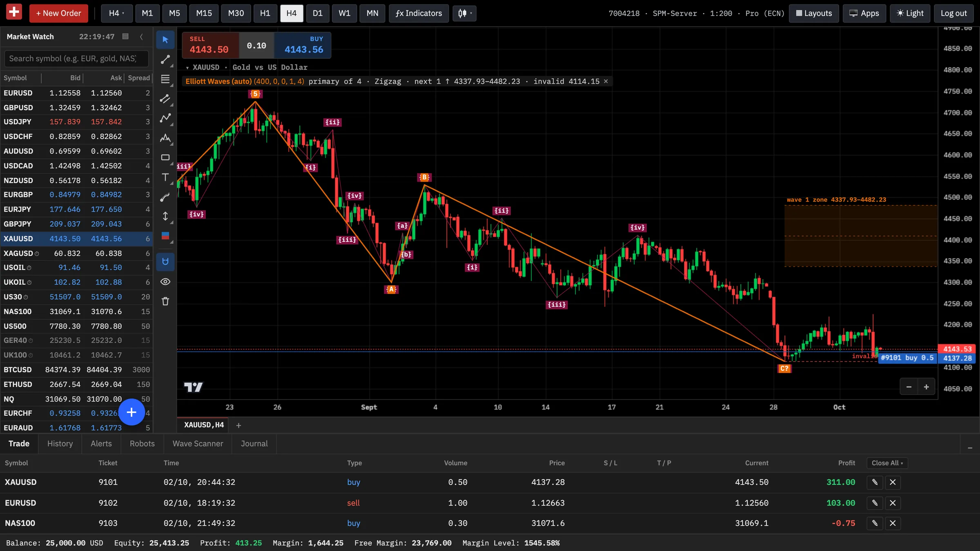Focus the symbol search field

76,58
